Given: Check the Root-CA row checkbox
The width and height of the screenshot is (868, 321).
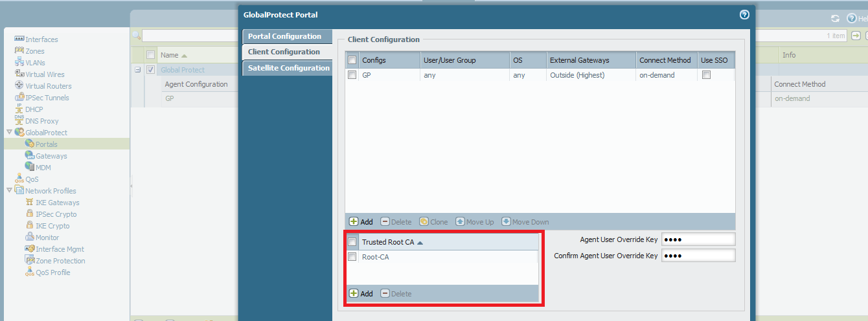Looking at the screenshot, I should pyautogui.click(x=352, y=257).
